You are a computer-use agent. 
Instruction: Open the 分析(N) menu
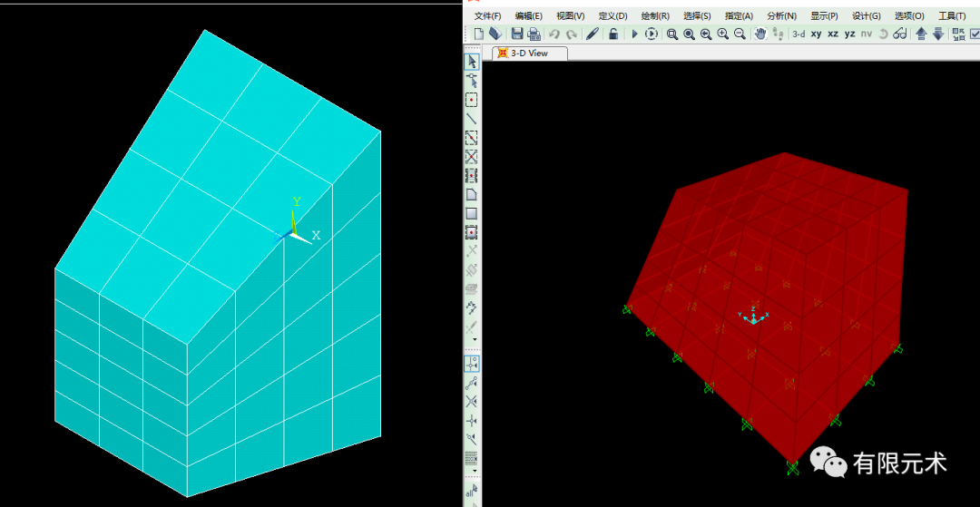(x=781, y=15)
